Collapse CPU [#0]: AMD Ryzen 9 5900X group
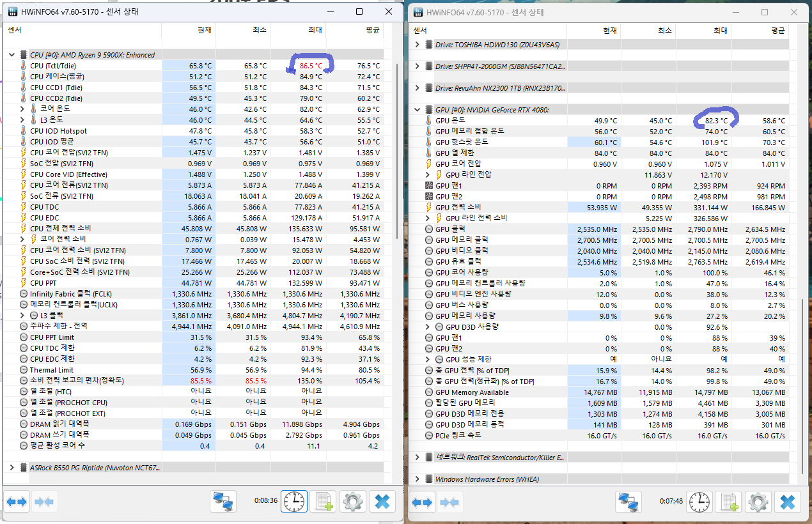812x524 pixels. pyautogui.click(x=12, y=55)
